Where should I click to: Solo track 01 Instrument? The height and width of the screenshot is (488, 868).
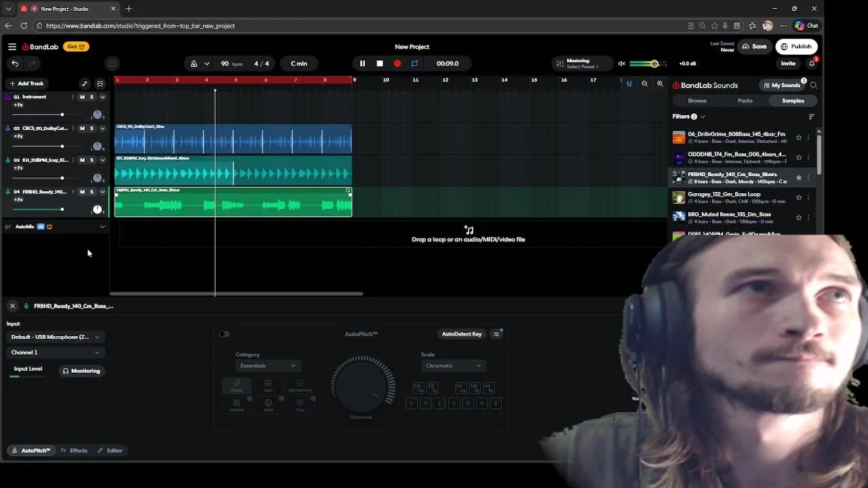point(92,97)
